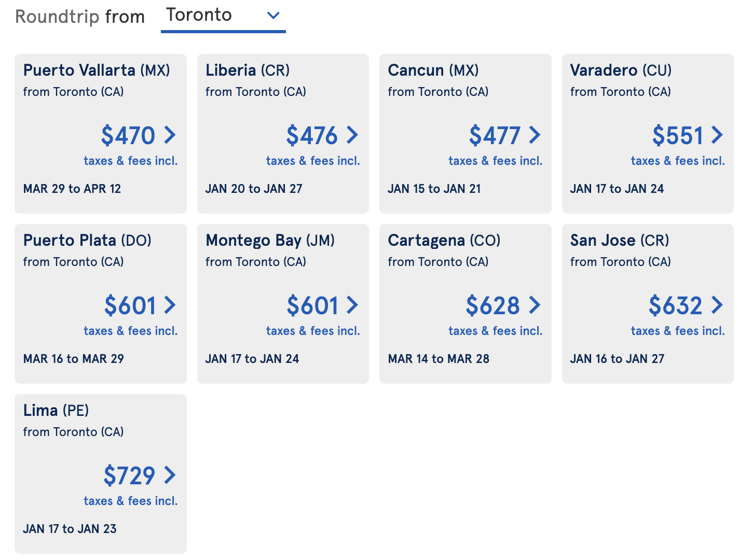Screen dimensions: 739x560
Task: Click the chevron beside the $551 Varadero fare
Action: (718, 135)
